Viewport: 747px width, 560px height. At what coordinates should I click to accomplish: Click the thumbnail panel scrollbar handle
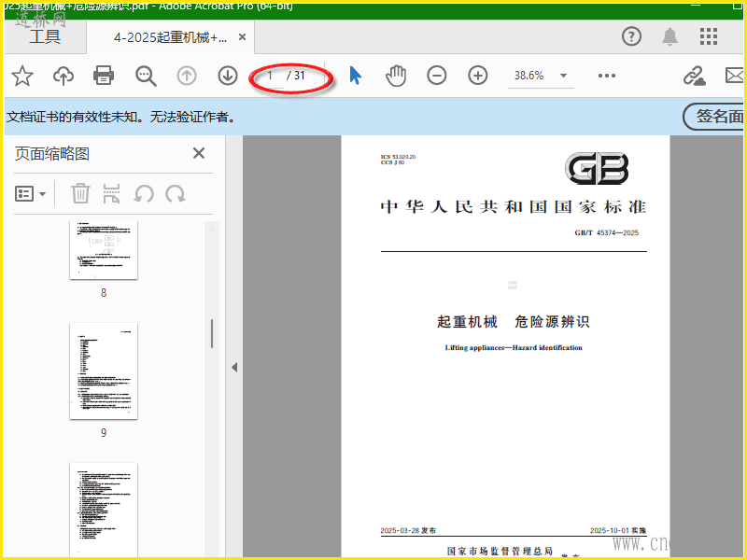point(212,334)
